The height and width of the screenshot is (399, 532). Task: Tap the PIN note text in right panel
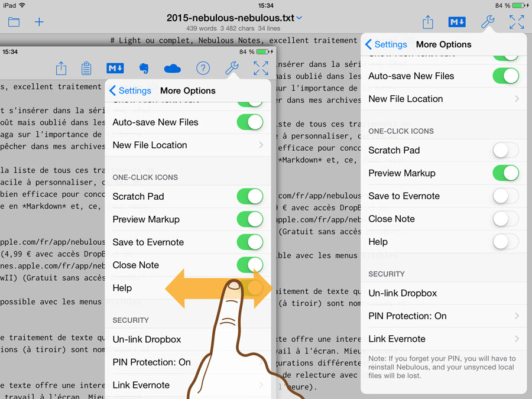coord(442,367)
